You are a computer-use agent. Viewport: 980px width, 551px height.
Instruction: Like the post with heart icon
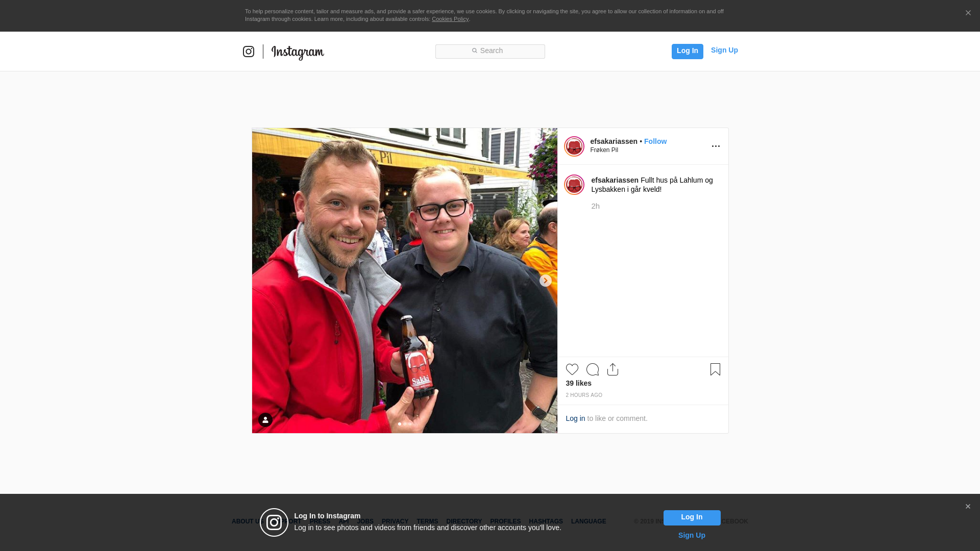click(x=572, y=369)
